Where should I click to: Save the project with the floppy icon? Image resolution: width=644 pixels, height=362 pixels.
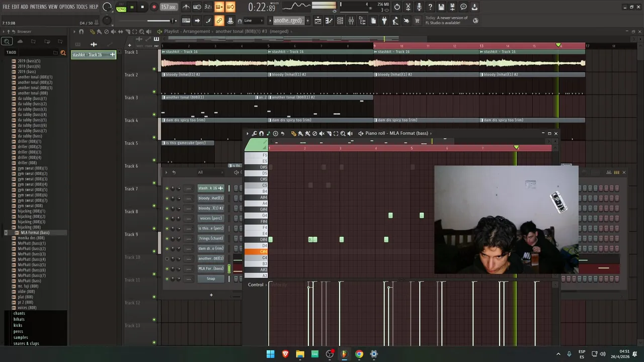(441, 7)
